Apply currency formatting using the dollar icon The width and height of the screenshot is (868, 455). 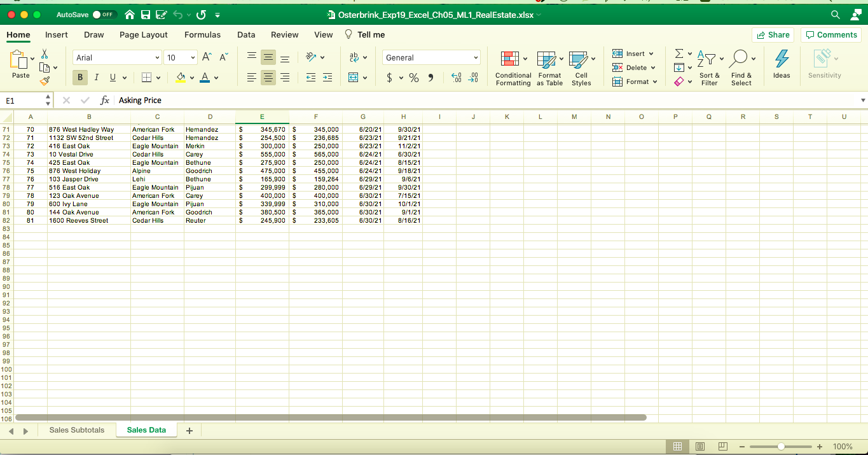click(390, 77)
